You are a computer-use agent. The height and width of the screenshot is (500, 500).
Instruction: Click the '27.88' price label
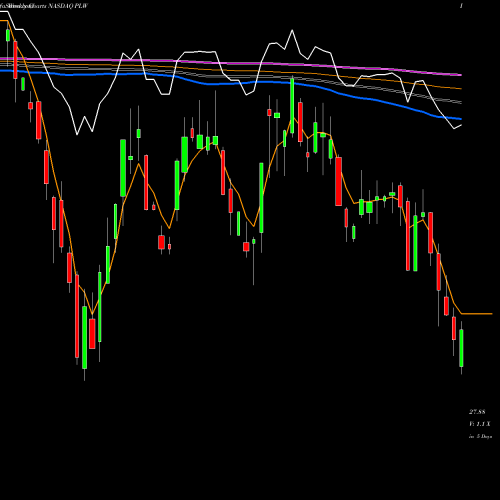point(477,412)
